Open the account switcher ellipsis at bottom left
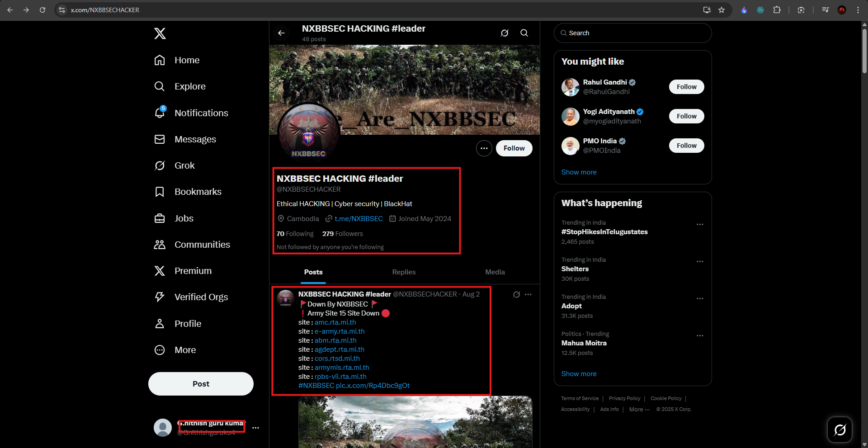868x448 pixels. 255,428
